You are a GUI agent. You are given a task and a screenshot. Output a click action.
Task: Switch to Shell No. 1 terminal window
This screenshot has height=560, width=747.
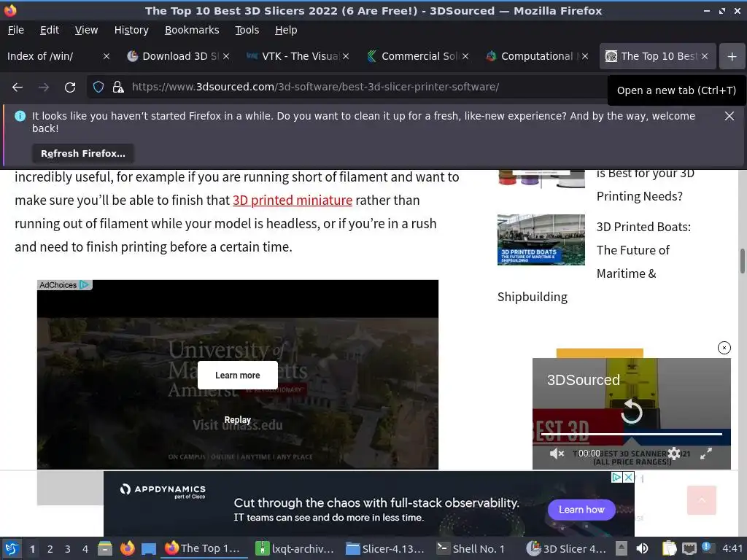[x=472, y=548]
